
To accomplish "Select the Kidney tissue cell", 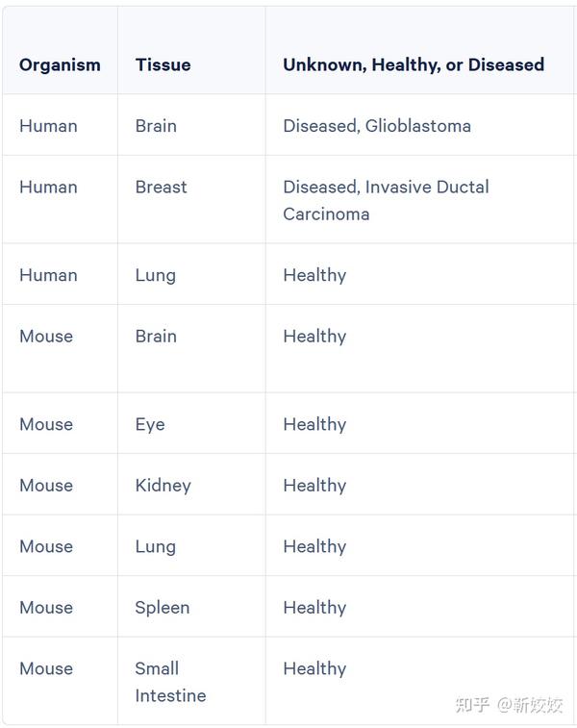I will tap(163, 486).
